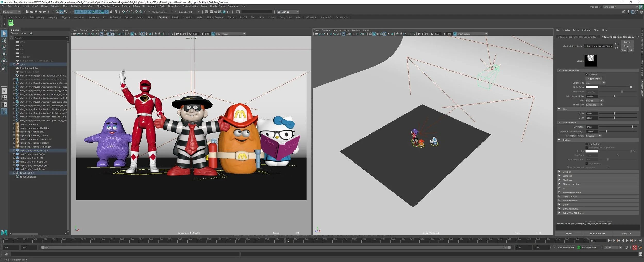Expand the Lights group in Outliner
Screen dimensions: 644x262
click(14, 64)
